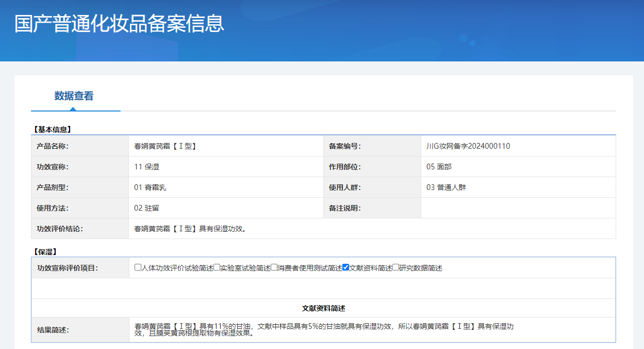Click page title 国产普通化妆品备案信息
Screen dimensions: 644x349
tap(119, 24)
